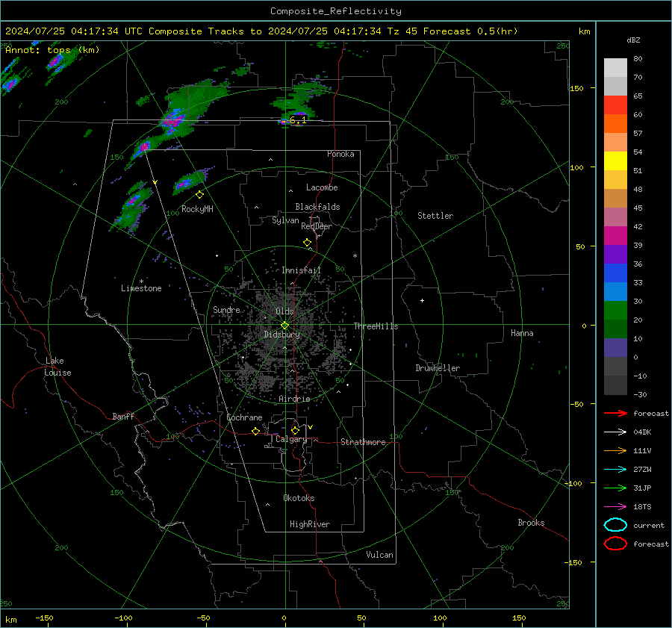Click the Airdrie label
Image resolution: width=672 pixels, height=628 pixels.
pyautogui.click(x=294, y=399)
